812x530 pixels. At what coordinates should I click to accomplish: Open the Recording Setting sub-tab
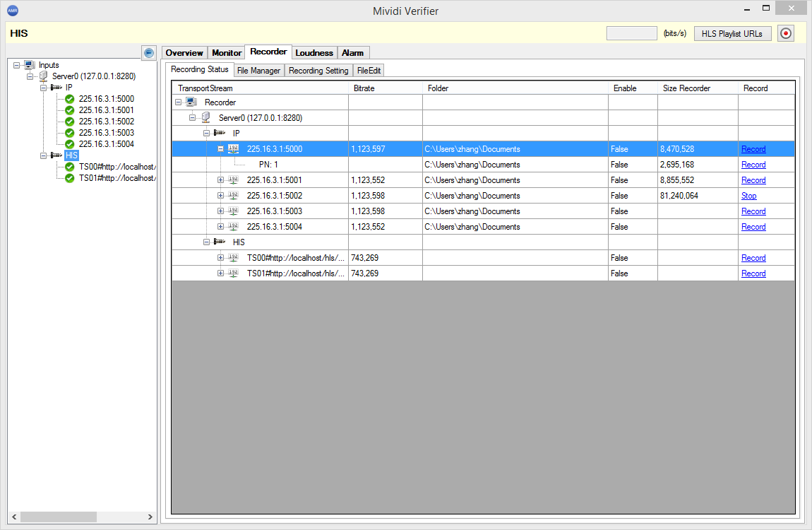click(x=318, y=71)
